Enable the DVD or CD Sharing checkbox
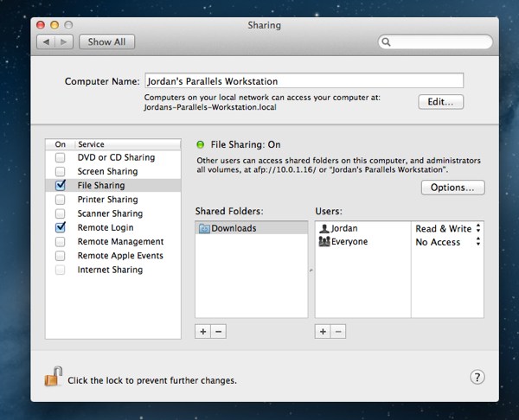The width and height of the screenshot is (519, 420). point(60,158)
